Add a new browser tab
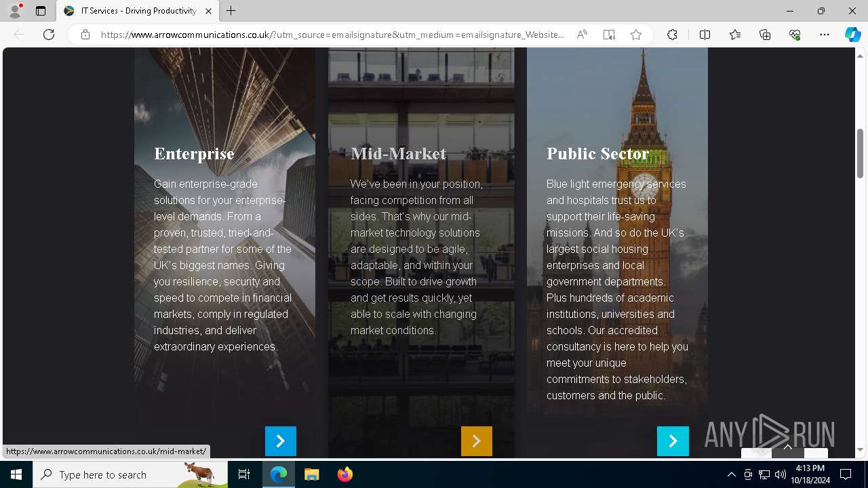Viewport: 868px width, 488px height. tap(231, 11)
